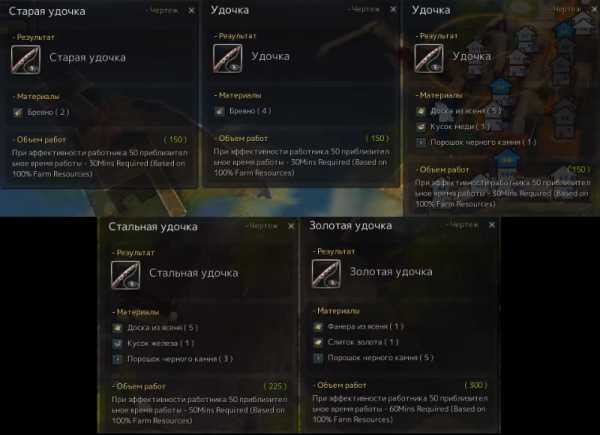Click the Кусок железа material icon
The height and width of the screenshot is (435, 600).
pos(117,343)
